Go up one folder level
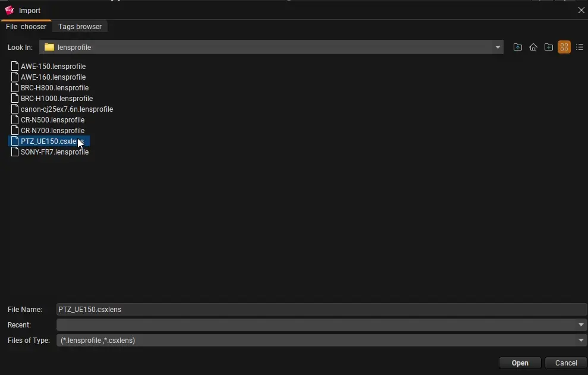 (x=518, y=48)
